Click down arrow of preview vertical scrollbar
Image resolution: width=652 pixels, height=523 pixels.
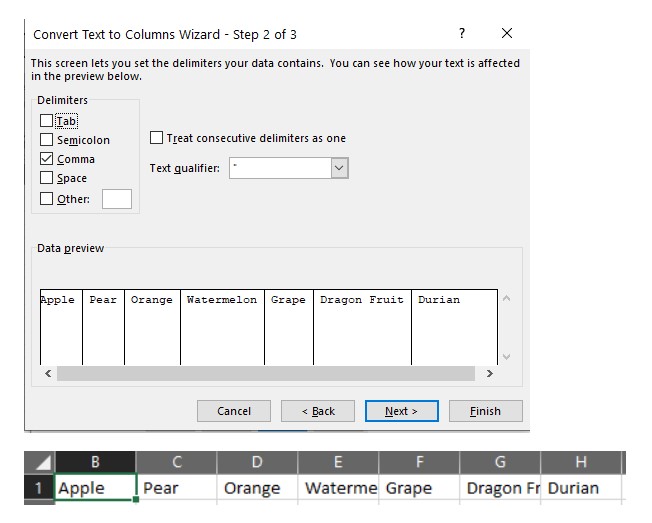click(506, 356)
